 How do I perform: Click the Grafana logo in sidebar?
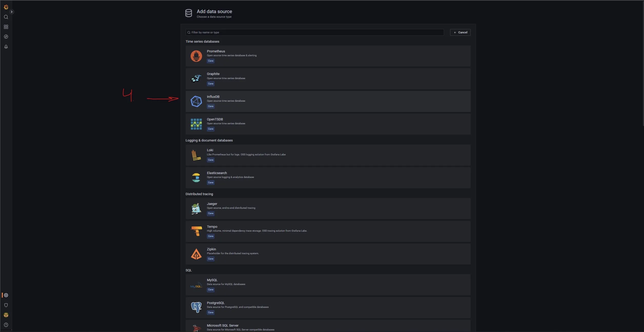6,7
